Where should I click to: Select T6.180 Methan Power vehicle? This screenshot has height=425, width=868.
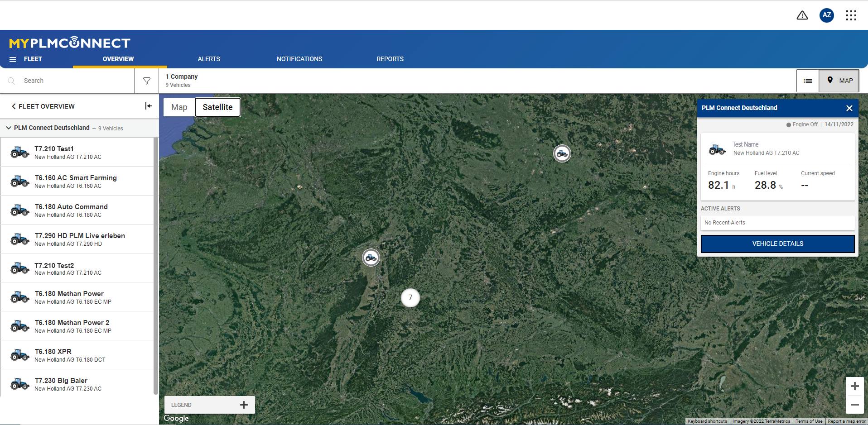(69, 297)
